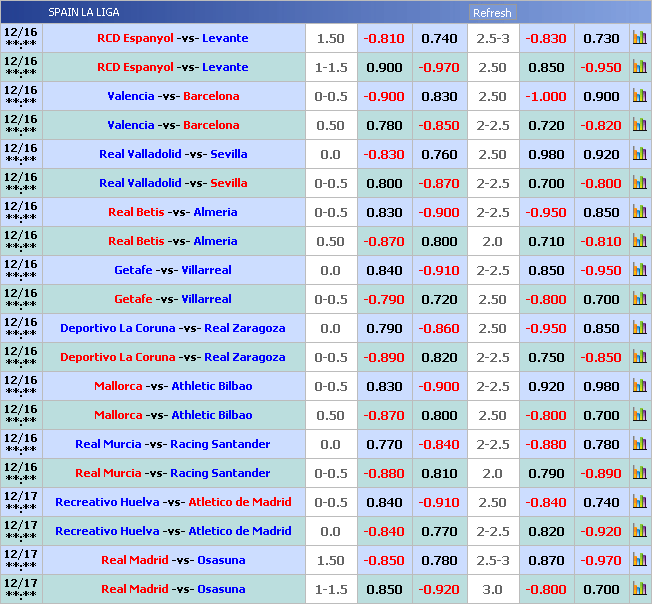
Task: Pick the -0.790 odds for Getafe-Villarreal
Action: click(x=384, y=299)
